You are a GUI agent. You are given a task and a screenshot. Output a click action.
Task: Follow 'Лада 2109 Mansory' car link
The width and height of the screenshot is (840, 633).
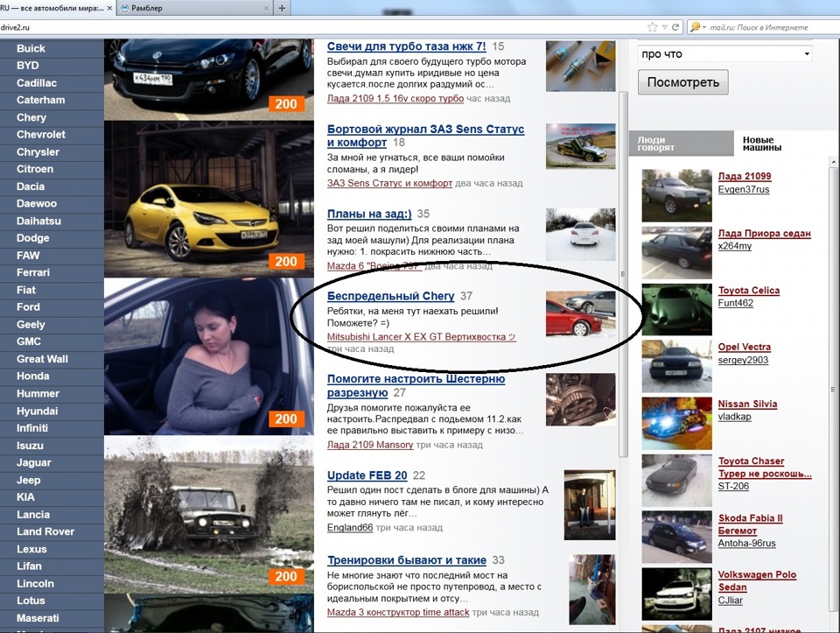[370, 445]
